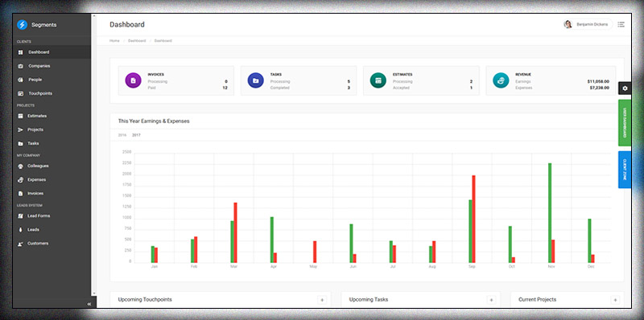Collapse the sidebar with the double chevron

(x=89, y=304)
